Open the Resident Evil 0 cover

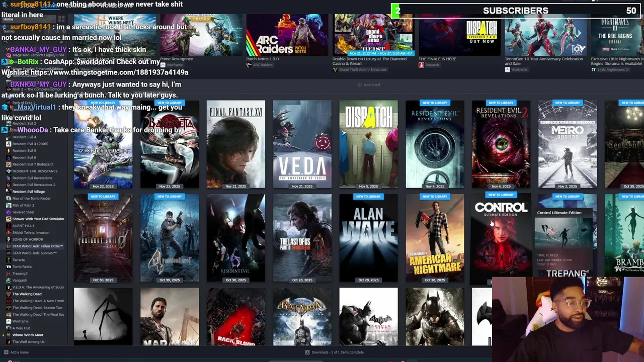pyautogui.click(x=103, y=238)
